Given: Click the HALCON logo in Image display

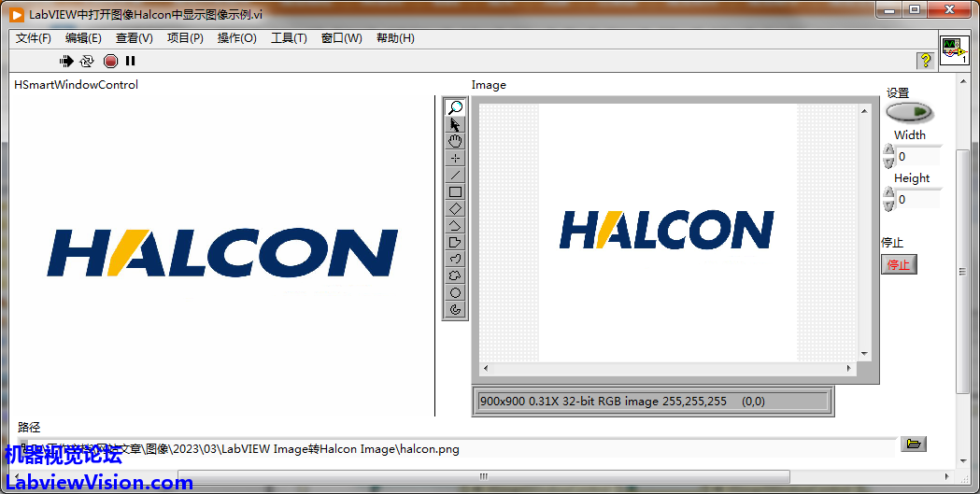Looking at the screenshot, I should tap(667, 230).
